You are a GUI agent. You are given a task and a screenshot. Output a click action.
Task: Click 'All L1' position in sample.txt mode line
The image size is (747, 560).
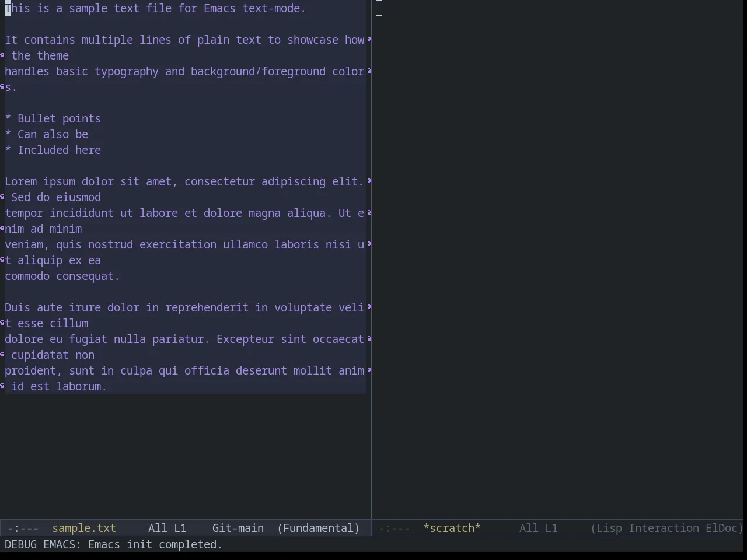click(167, 528)
